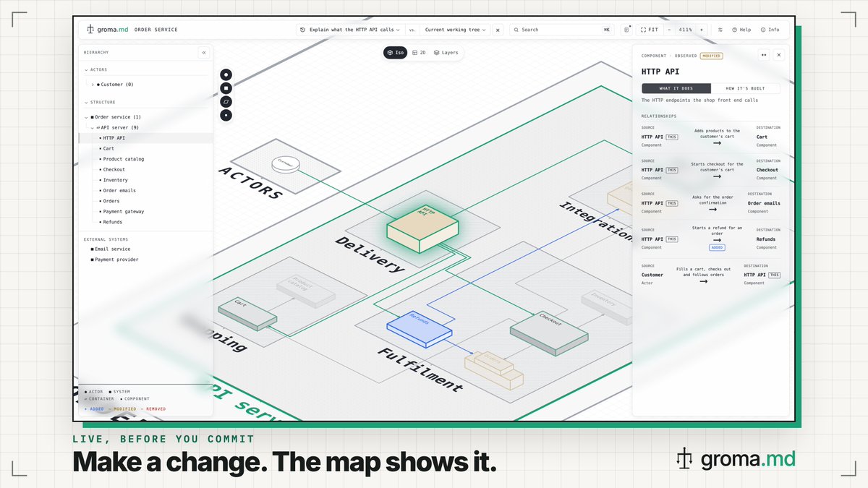Screen dimensions: 868x488
Task: Switch to the WHAT IT DOES tab
Action: pyautogui.click(x=676, y=88)
